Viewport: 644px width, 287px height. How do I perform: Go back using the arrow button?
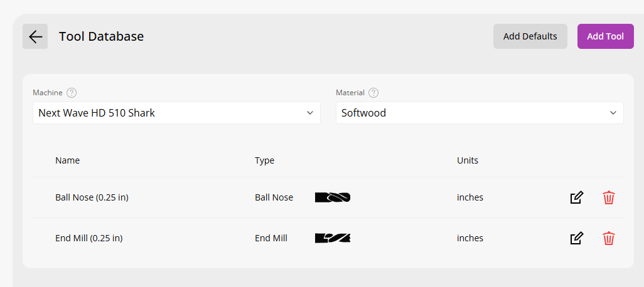35,36
